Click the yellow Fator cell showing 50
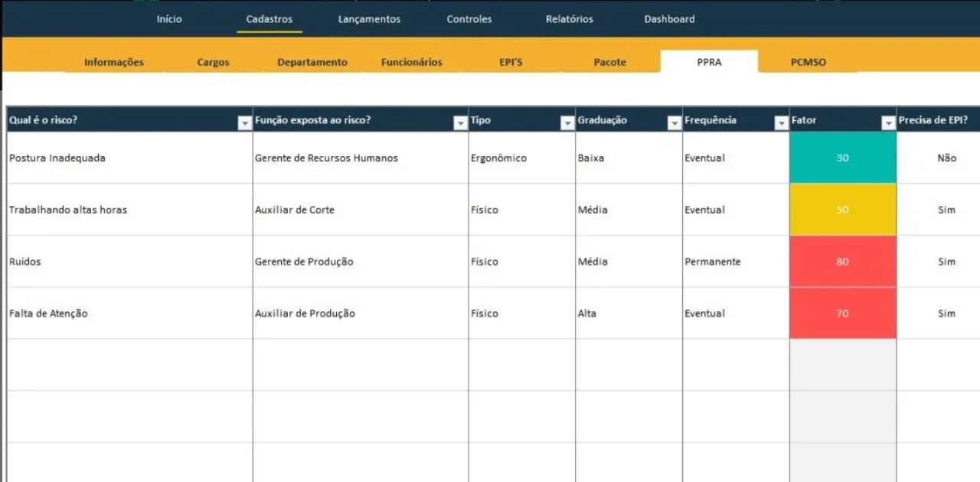The image size is (980, 482). click(842, 210)
